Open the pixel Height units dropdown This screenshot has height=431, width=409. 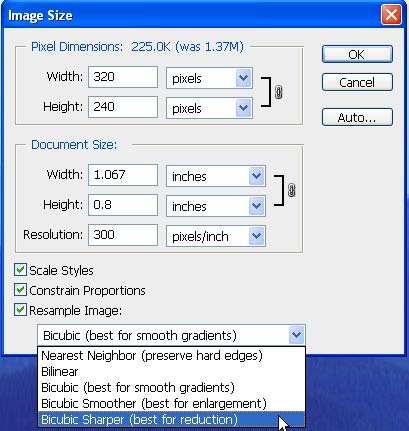pyautogui.click(x=209, y=108)
